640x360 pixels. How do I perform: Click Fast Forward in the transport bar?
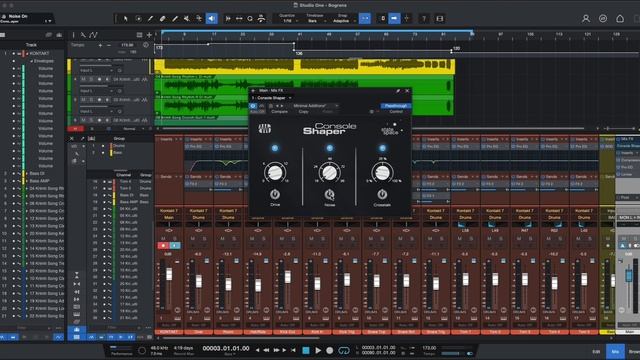pos(276,350)
